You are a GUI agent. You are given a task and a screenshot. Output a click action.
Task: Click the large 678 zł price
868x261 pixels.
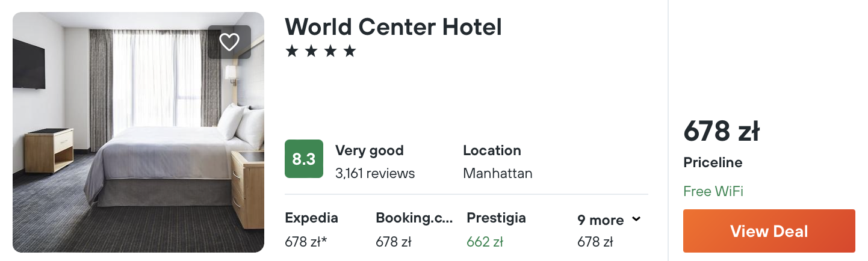click(722, 131)
